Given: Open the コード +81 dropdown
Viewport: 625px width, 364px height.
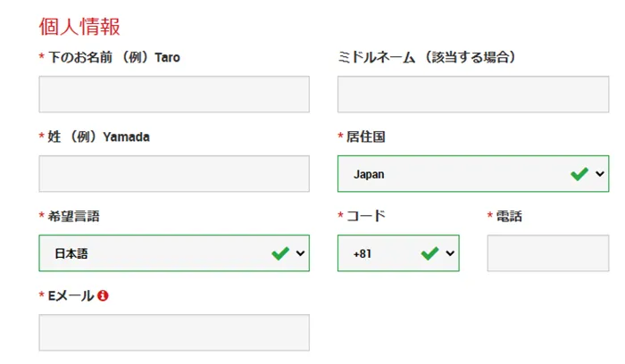Looking at the screenshot, I should (x=398, y=253).
